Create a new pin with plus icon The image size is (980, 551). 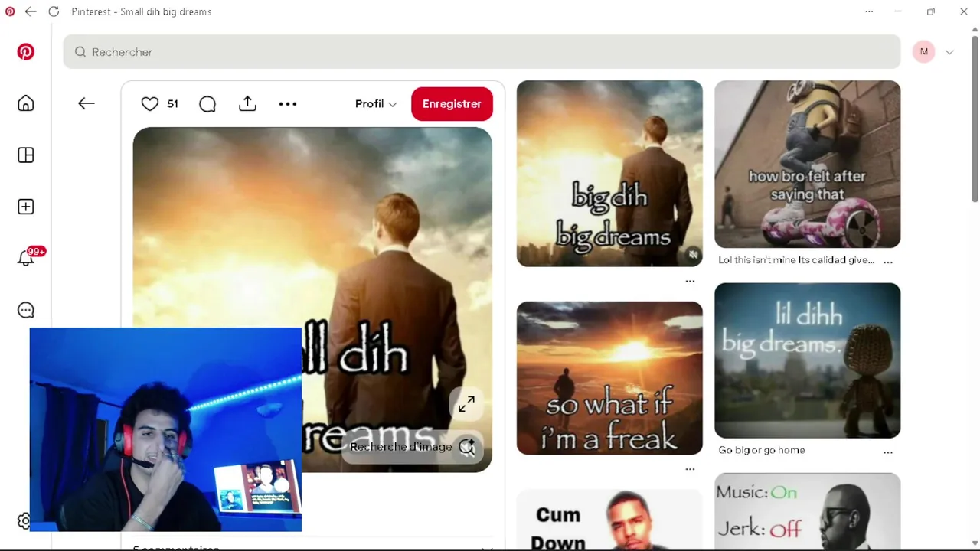[26, 207]
